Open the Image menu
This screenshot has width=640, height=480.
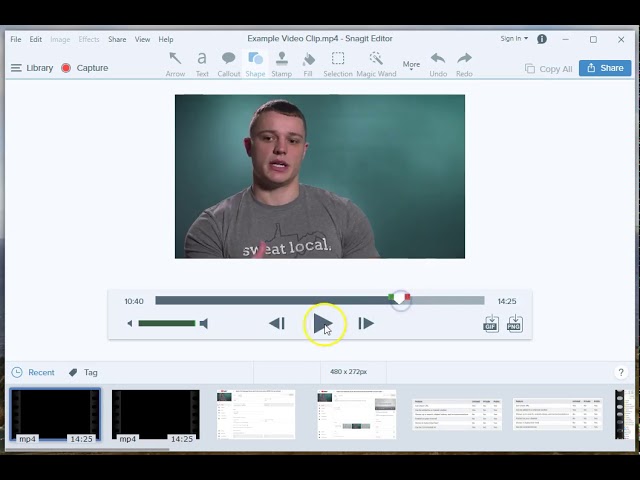(60, 39)
